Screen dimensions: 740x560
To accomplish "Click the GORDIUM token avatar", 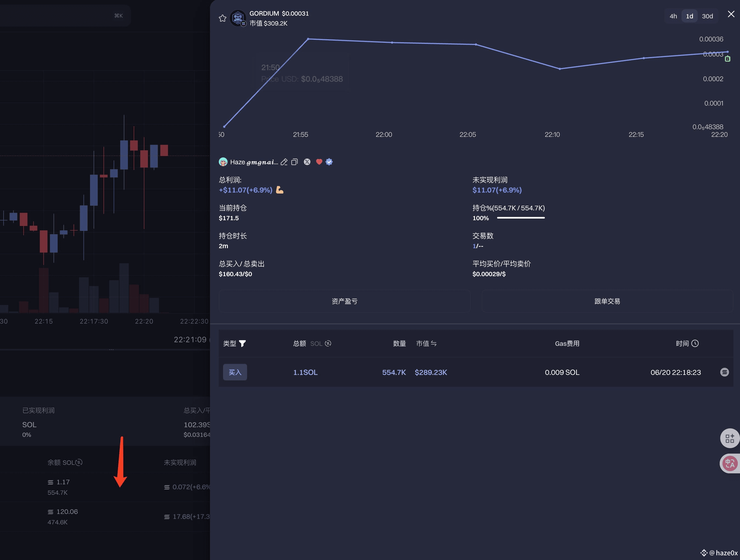I will (x=238, y=18).
